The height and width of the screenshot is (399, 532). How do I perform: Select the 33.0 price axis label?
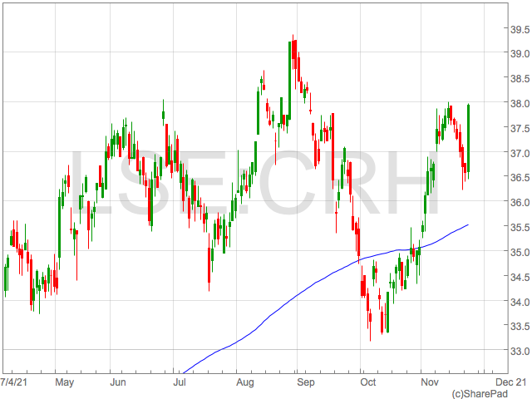click(x=520, y=352)
